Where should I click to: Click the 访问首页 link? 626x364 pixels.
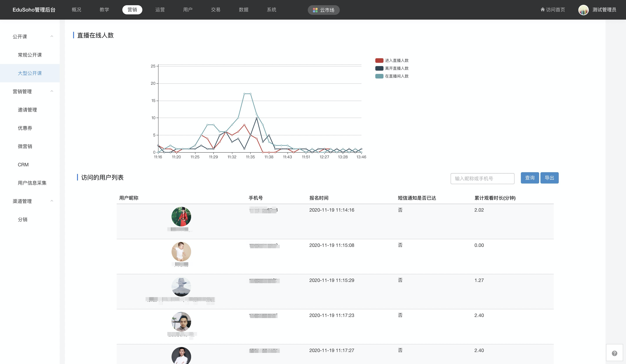(555, 10)
